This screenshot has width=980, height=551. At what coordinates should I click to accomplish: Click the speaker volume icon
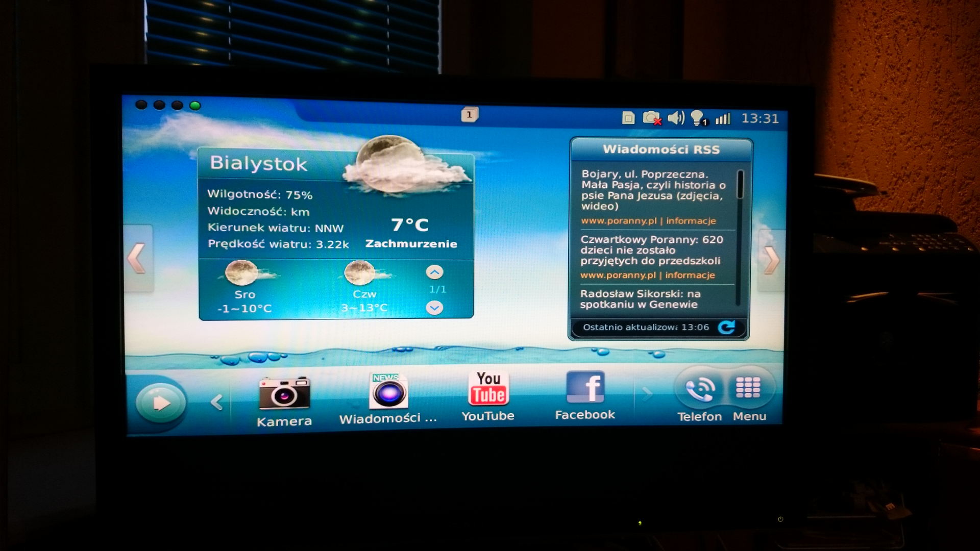(x=676, y=118)
